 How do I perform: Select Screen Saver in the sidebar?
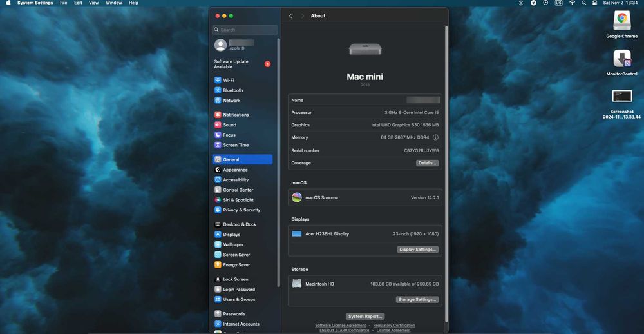click(x=242, y=255)
